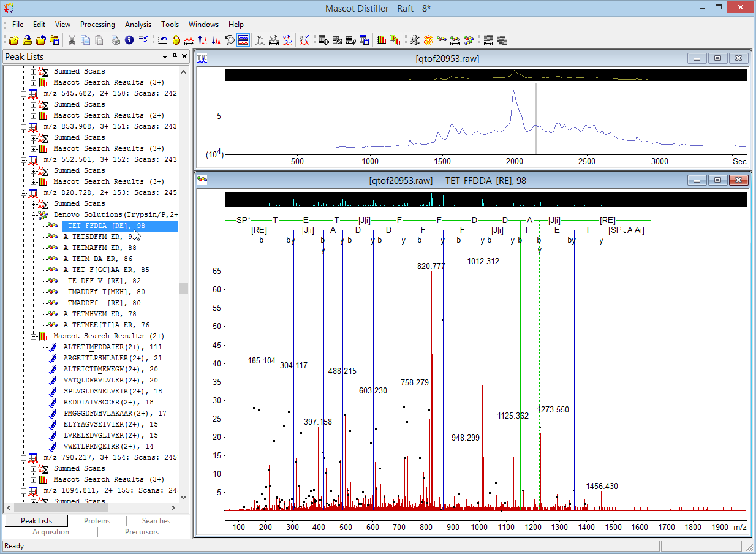The width and height of the screenshot is (756, 554).
Task: Click the orange starburst toolbar icon
Action: [428, 40]
